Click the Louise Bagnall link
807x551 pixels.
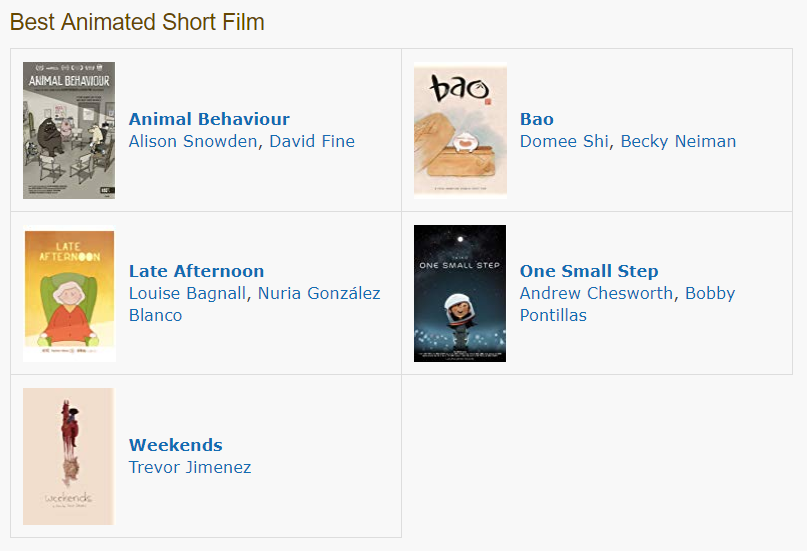coord(188,293)
